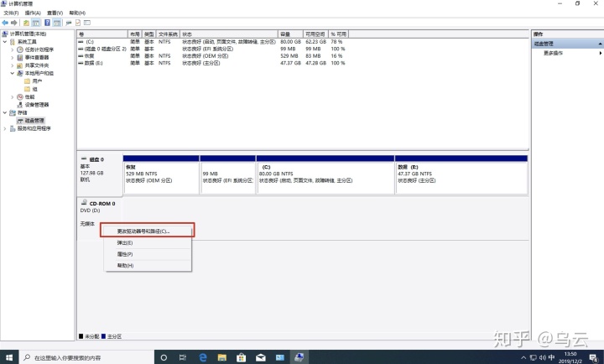The image size is (604, 364).
Task: Open the 文件(F) menu
Action: (x=11, y=13)
